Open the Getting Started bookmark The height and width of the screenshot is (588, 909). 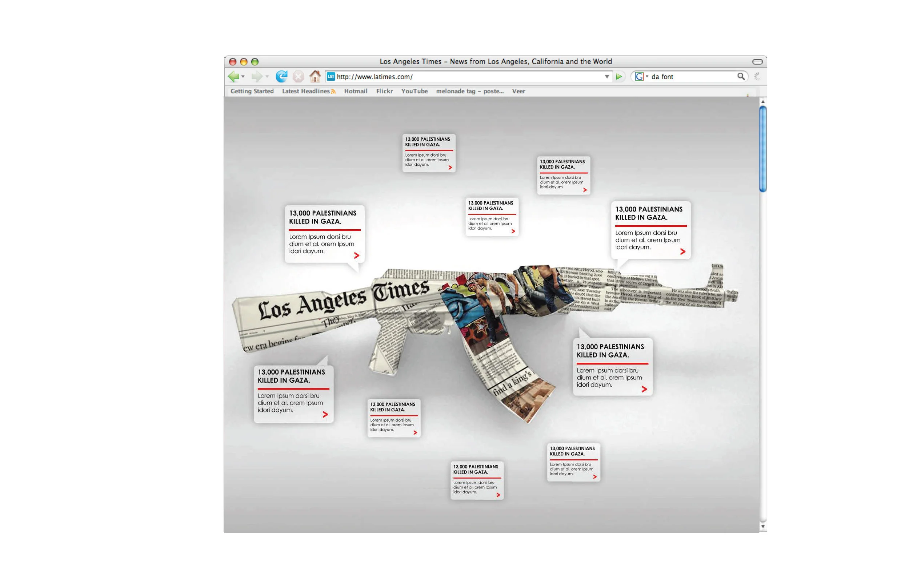tap(252, 91)
